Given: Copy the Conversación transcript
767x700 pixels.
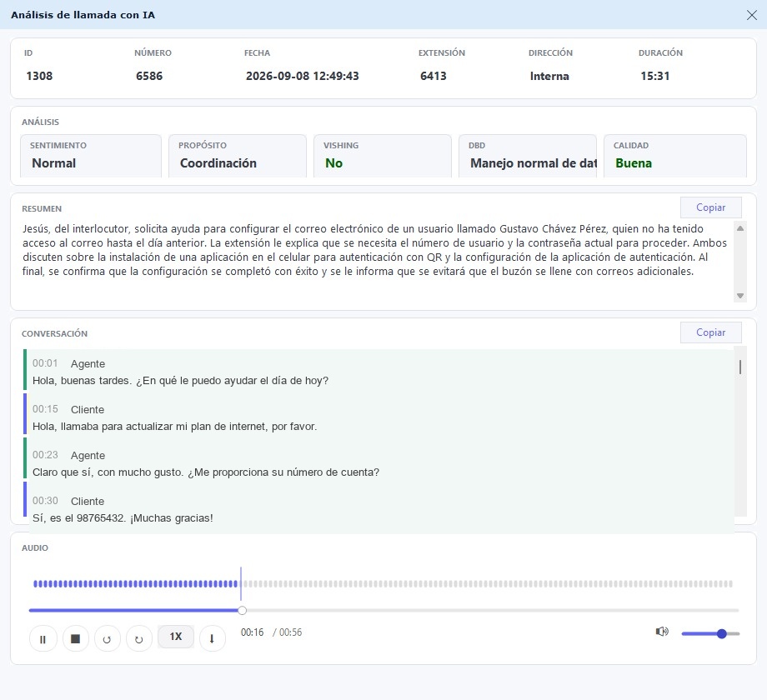Looking at the screenshot, I should pyautogui.click(x=711, y=332).
